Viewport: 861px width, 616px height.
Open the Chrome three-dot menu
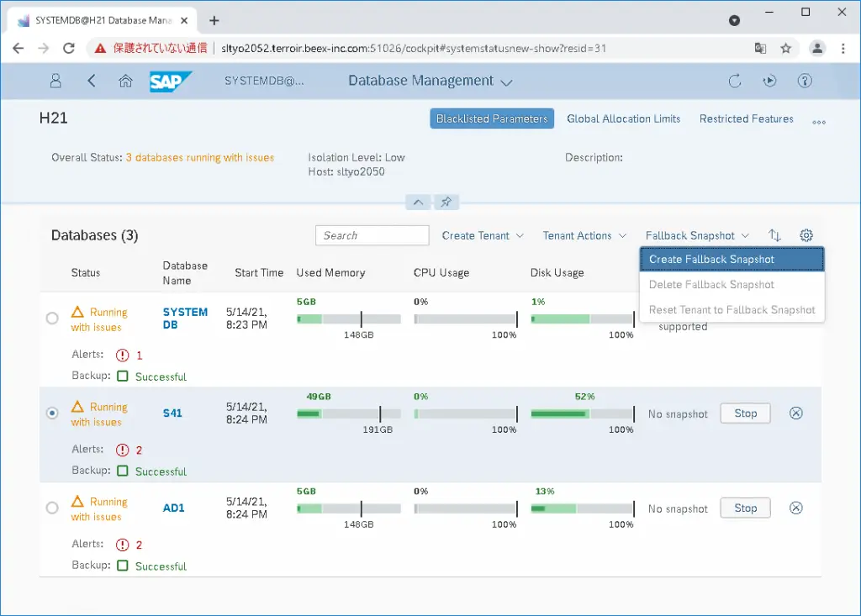[x=843, y=48]
